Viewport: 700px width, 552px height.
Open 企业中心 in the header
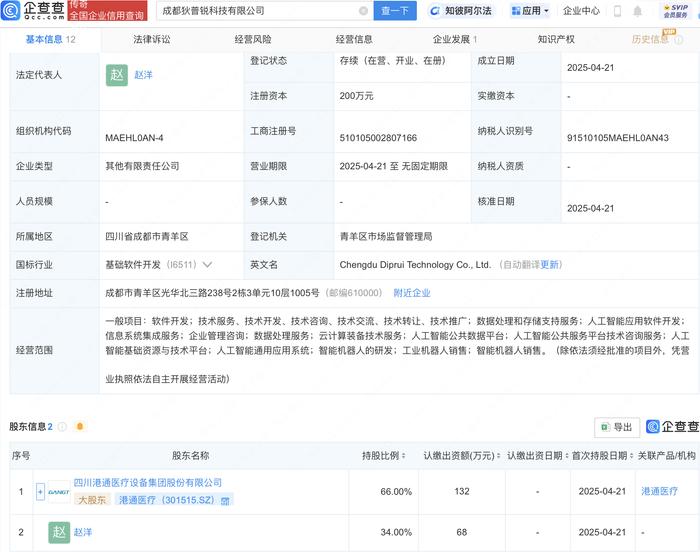coord(581,11)
